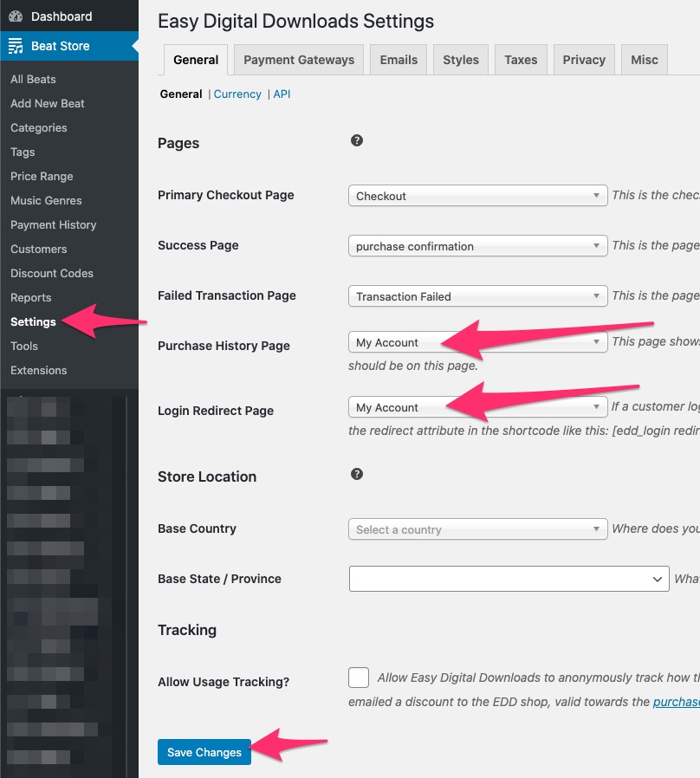Switch to the Misc tab
This screenshot has width=700, height=778.
(644, 60)
